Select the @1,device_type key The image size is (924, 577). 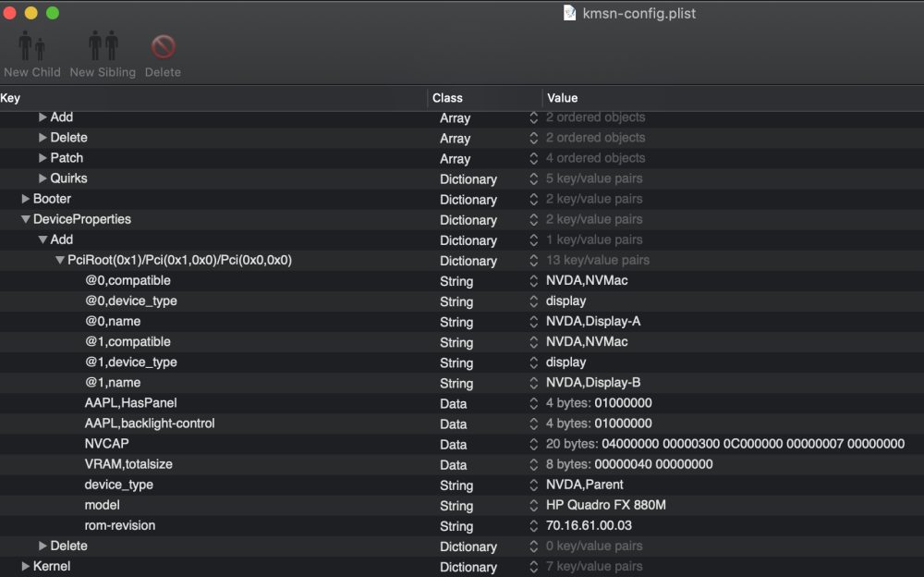(x=131, y=362)
